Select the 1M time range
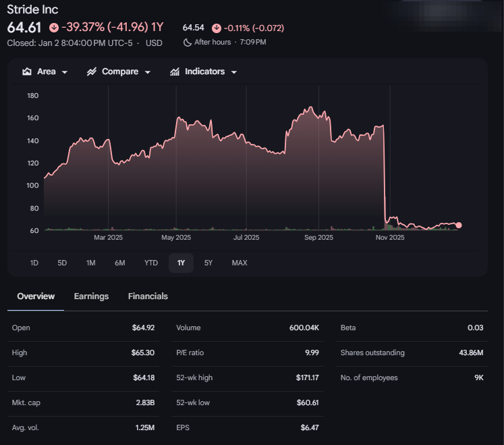The width and height of the screenshot is (504, 445). 90,263
